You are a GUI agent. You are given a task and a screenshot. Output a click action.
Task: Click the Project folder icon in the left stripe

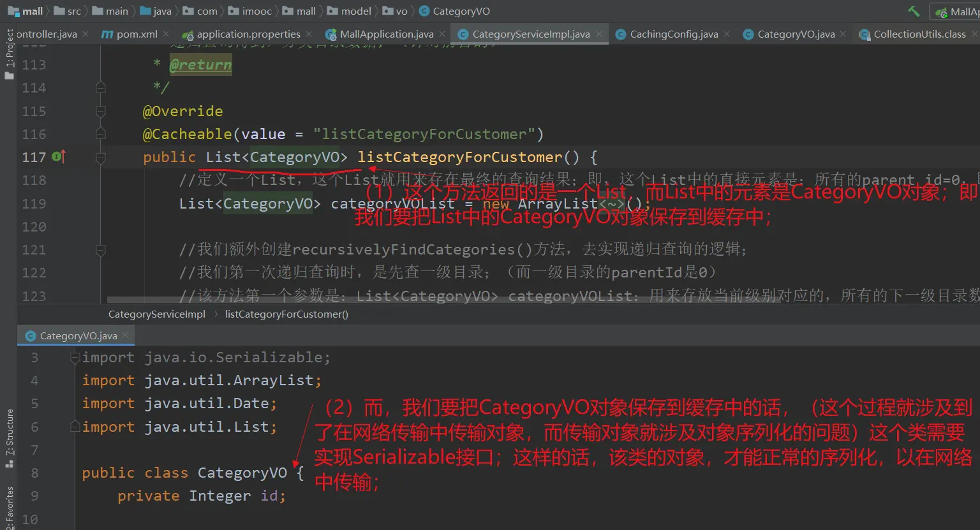[9, 75]
